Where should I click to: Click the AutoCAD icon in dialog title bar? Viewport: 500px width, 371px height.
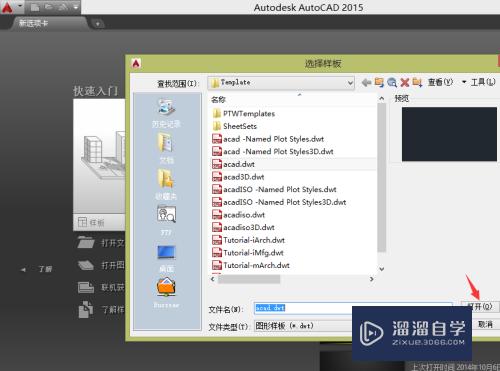(136, 63)
